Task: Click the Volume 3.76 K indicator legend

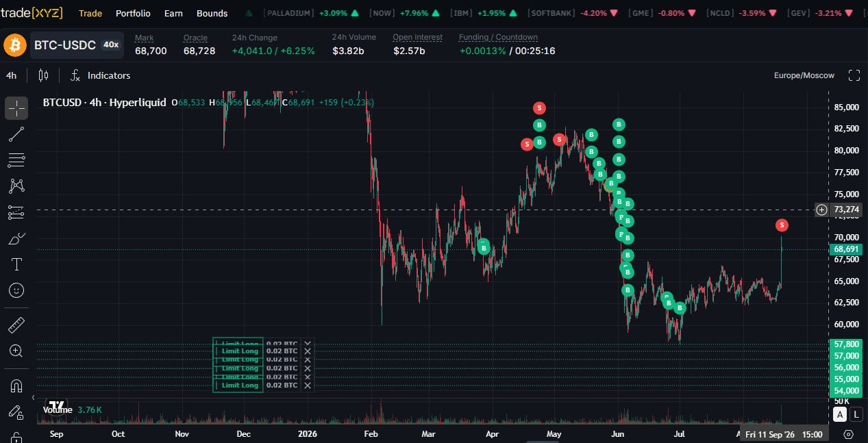Action: [73, 409]
